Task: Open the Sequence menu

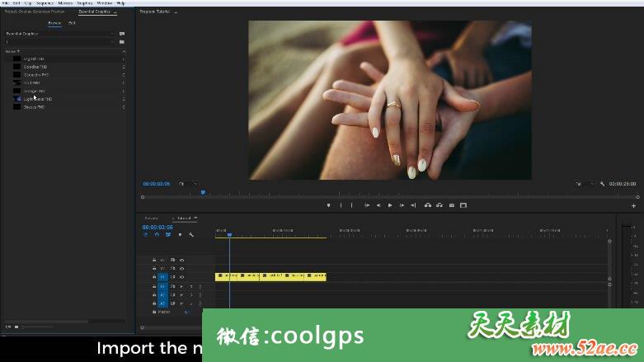Action: [x=45, y=2]
